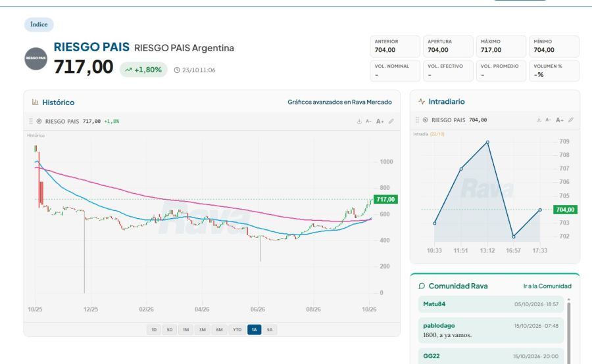Image resolution: width=592 pixels, height=364 pixels.
Task: Grab the drag handle on Intradiario chart toolbar
Action: click(417, 120)
